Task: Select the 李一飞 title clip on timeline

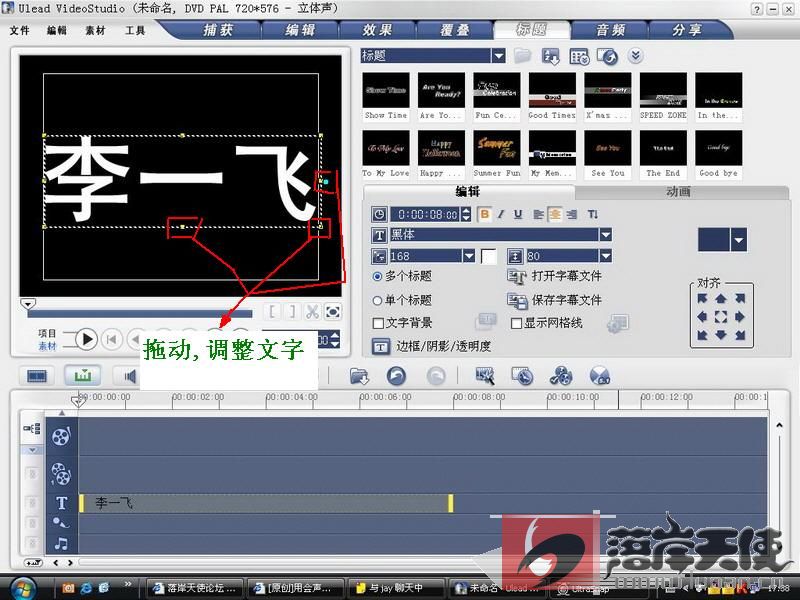Action: 265,503
